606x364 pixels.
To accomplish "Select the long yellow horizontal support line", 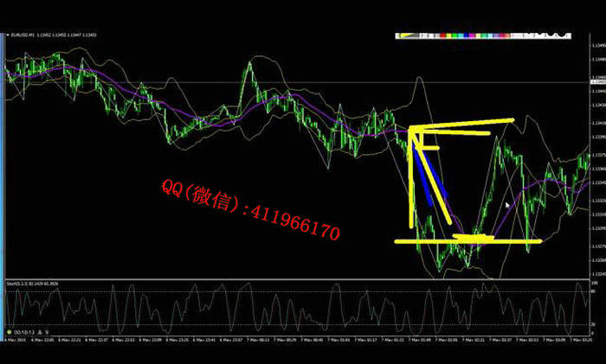I will pos(467,241).
